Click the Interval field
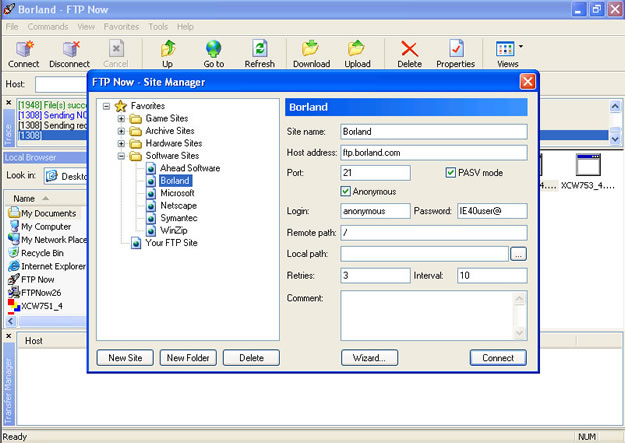Image resolution: width=625 pixels, height=443 pixels. tap(493, 276)
